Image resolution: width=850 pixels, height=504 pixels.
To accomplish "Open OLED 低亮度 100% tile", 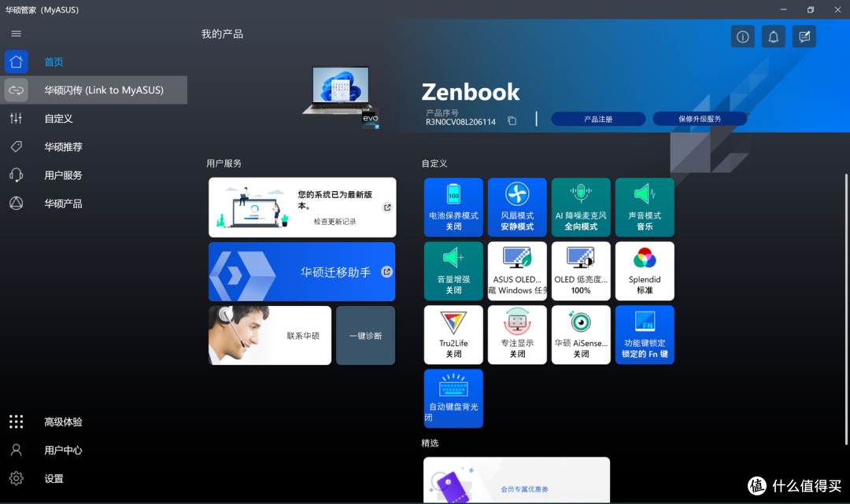I will click(581, 271).
